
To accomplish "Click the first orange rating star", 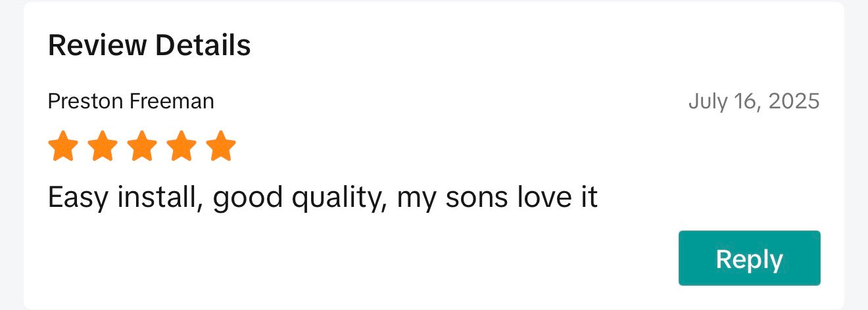I will (63, 146).
